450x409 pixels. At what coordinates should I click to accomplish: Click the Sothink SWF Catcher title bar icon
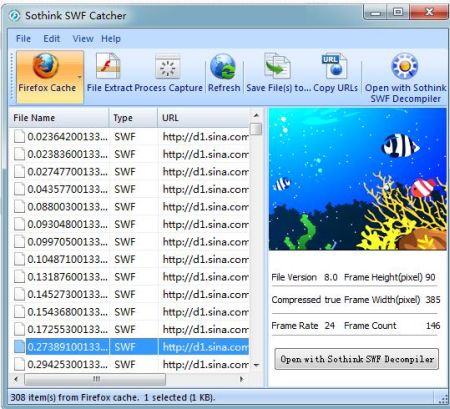[x=14, y=15]
